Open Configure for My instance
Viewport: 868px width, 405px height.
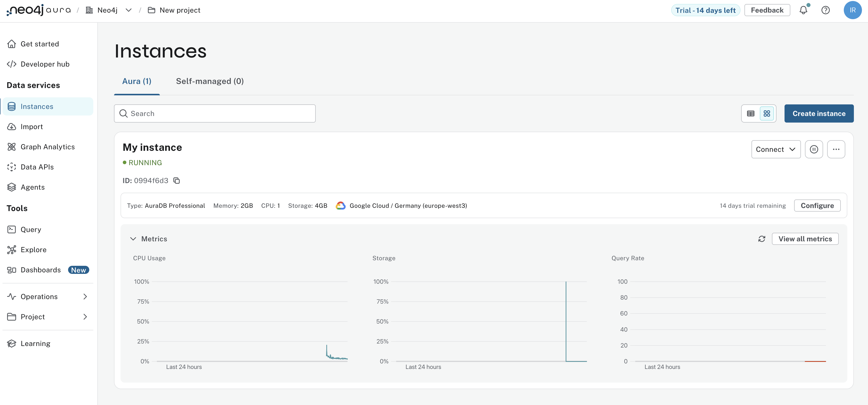pos(817,205)
